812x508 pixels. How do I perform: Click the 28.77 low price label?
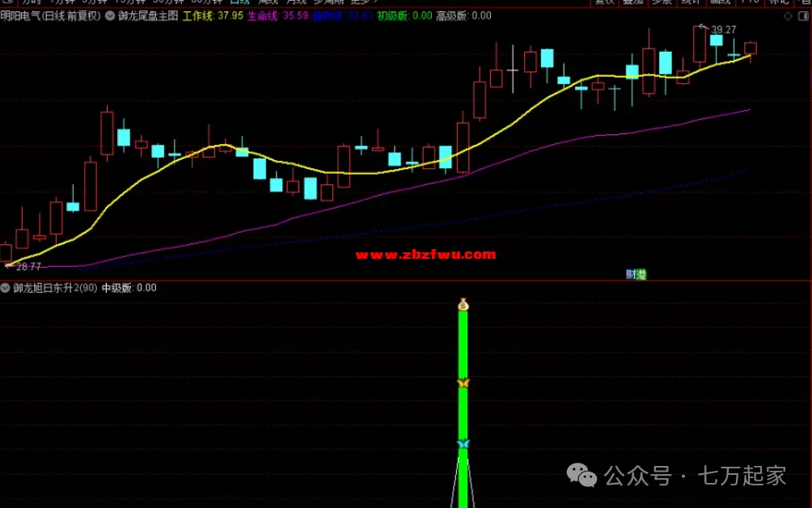pos(28,267)
